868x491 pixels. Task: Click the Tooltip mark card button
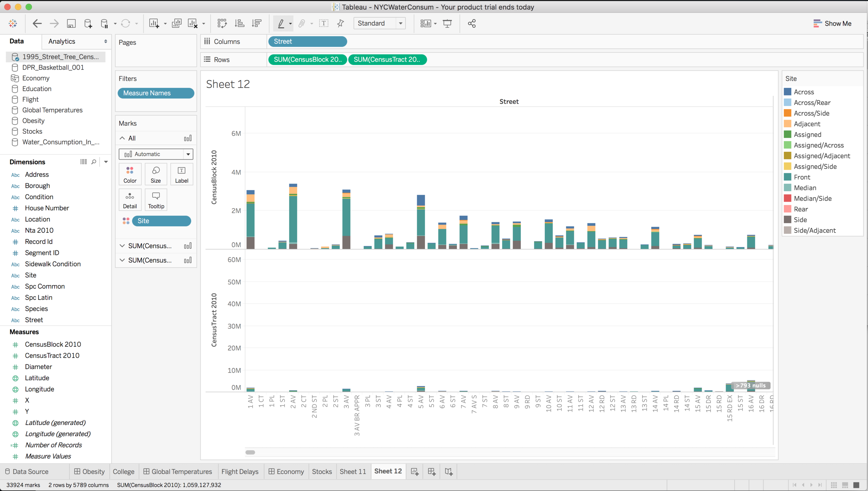click(156, 200)
